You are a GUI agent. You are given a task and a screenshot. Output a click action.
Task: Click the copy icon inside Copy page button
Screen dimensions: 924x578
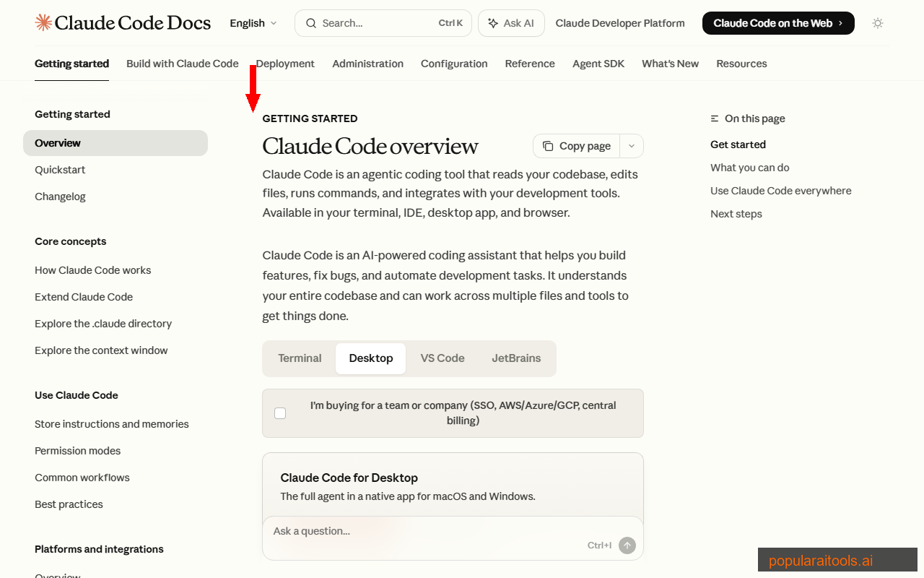(549, 145)
